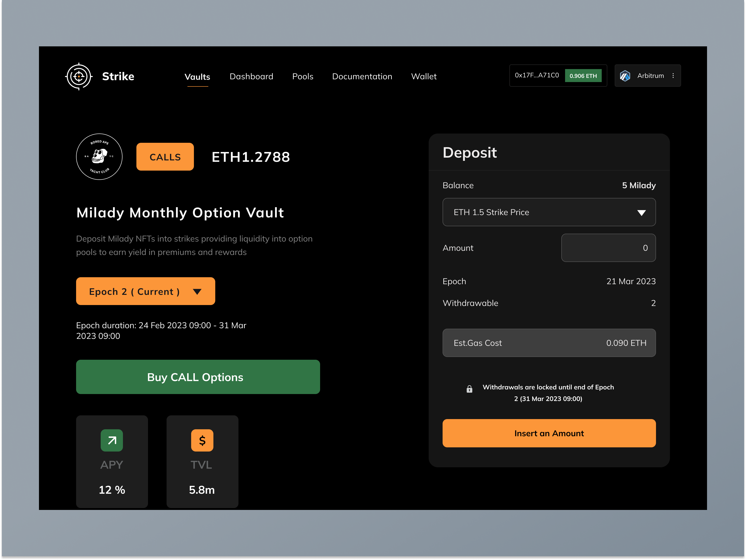Click the Bored Ape Yacht Club emblem
The width and height of the screenshot is (746, 560).
pos(99,157)
